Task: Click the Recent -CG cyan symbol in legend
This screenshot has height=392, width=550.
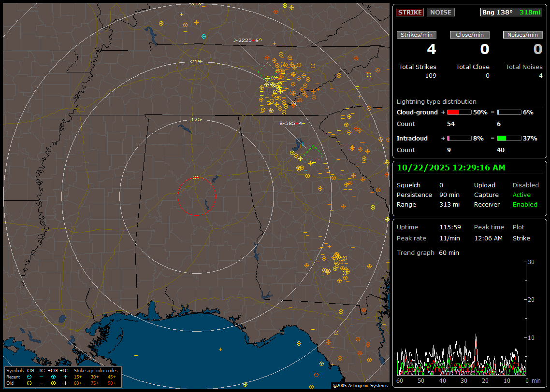Action: [29, 377]
